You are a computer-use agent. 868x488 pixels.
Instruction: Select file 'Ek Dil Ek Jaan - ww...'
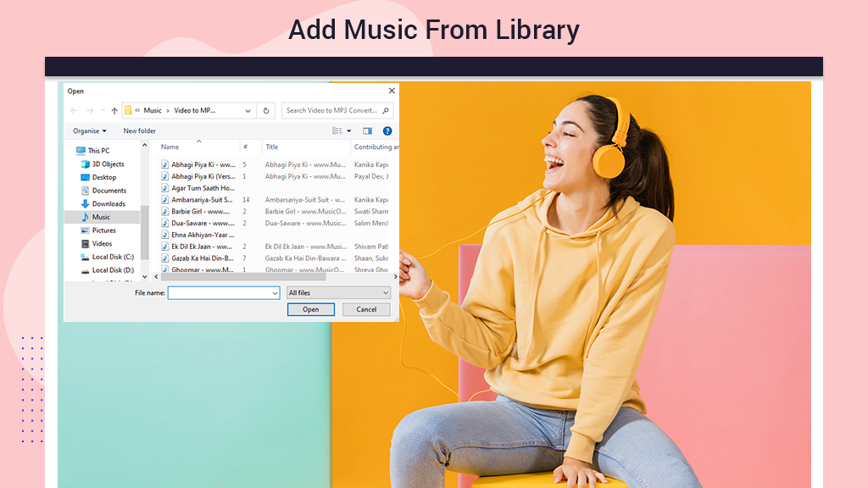pyautogui.click(x=202, y=247)
